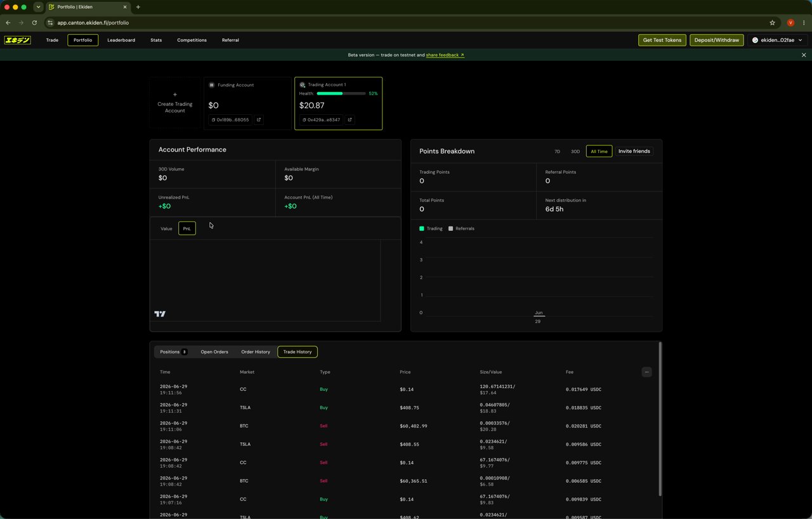Open a new browser tab
The height and width of the screenshot is (519, 812).
[x=138, y=7]
